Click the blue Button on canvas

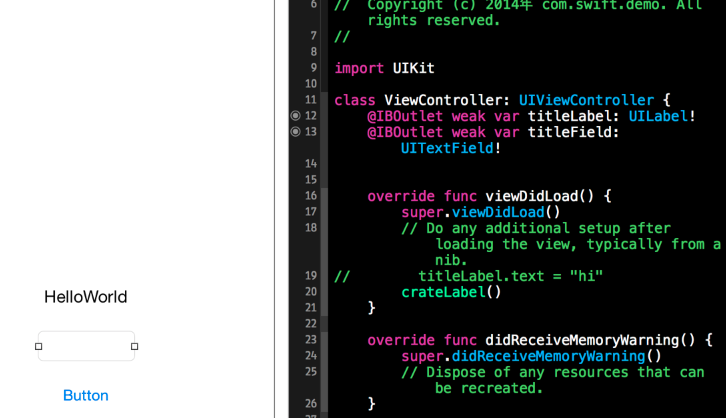tap(86, 395)
